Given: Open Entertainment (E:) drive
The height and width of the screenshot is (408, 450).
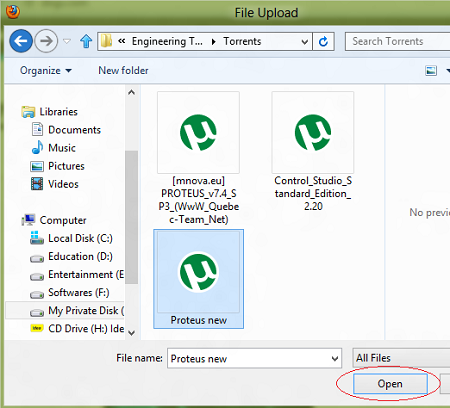Looking at the screenshot, I should pyautogui.click(x=86, y=274).
